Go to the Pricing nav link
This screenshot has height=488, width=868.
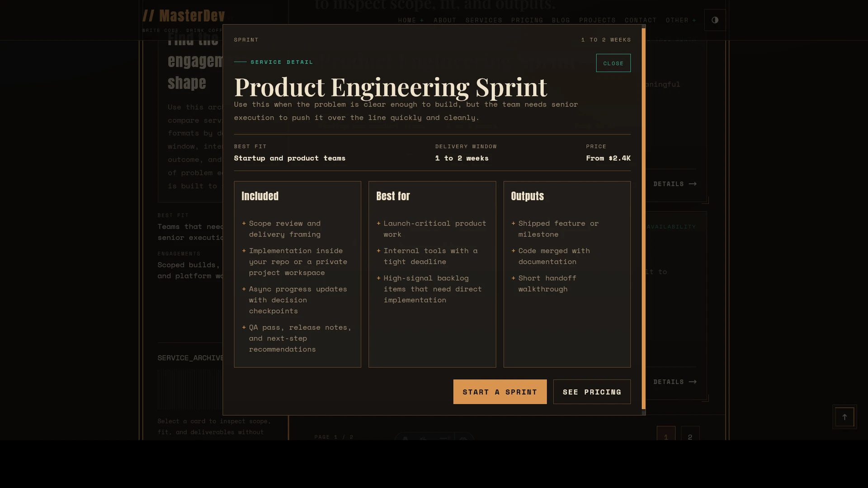pos(527,20)
